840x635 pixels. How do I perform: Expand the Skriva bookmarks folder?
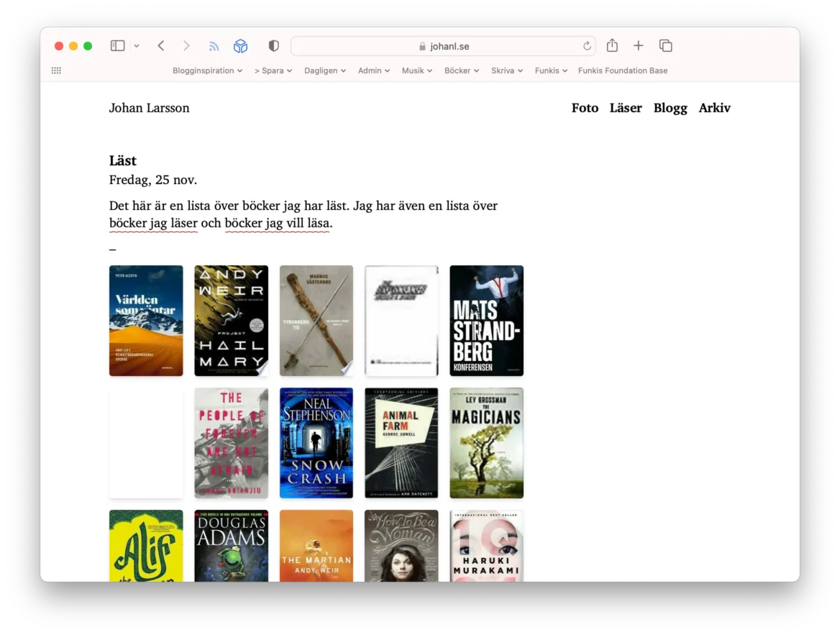(507, 70)
